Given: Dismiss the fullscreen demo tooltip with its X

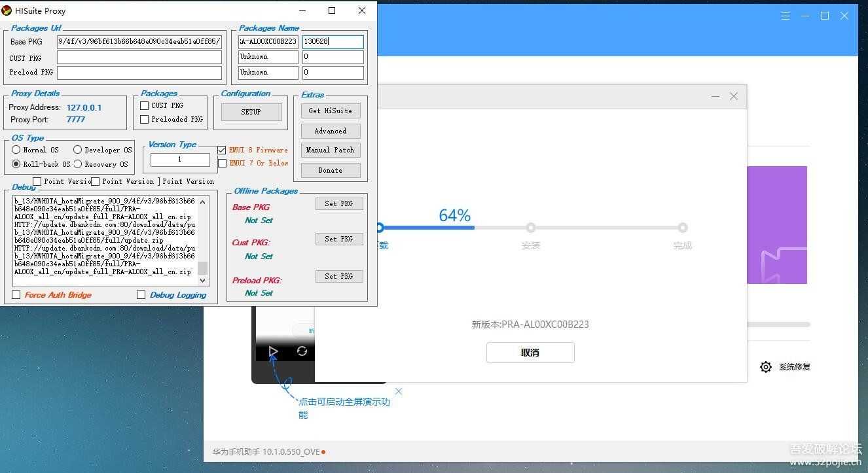Looking at the screenshot, I should (398, 391).
